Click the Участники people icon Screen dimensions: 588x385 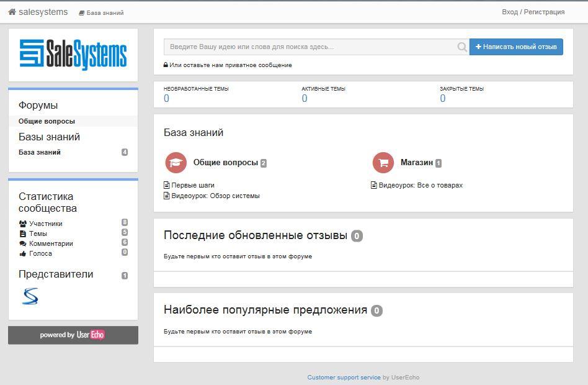23,224
